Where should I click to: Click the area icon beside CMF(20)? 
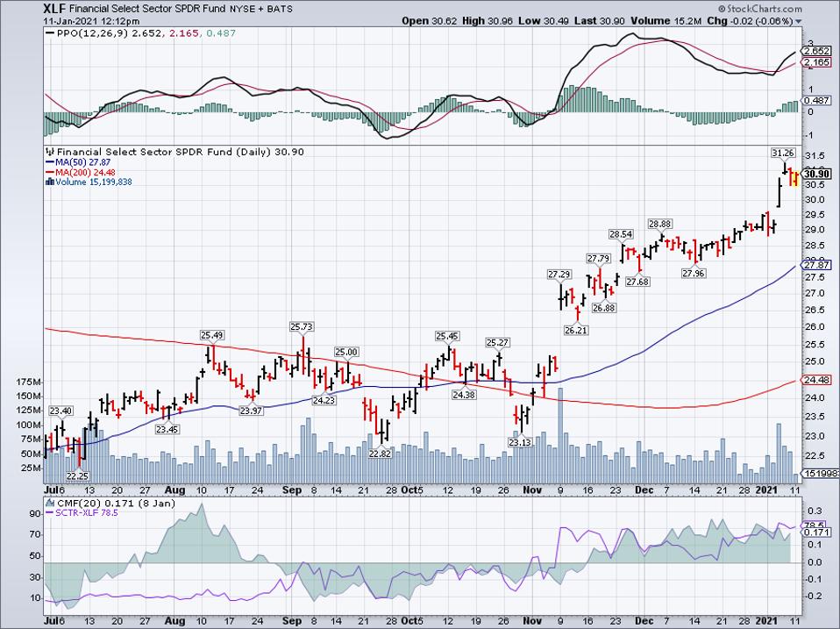pos(50,503)
